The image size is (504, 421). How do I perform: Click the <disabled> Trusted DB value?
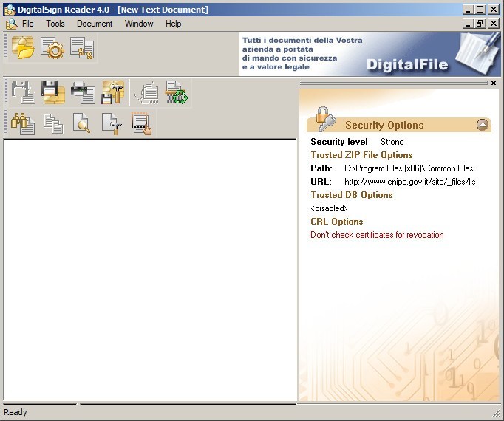[x=329, y=208]
